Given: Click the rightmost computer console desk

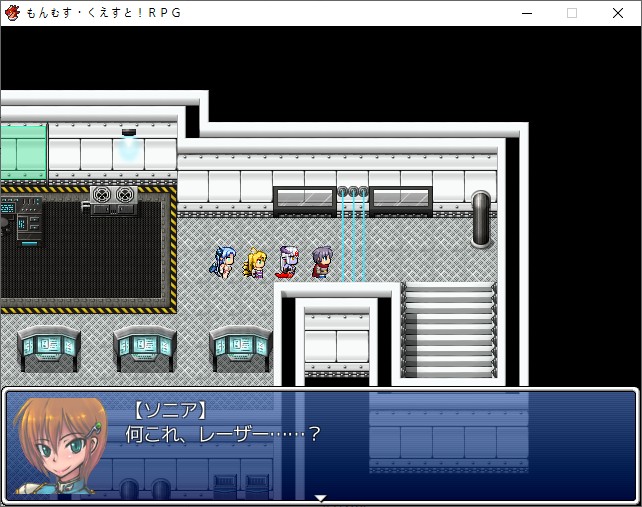Looking at the screenshot, I should click(x=241, y=348).
